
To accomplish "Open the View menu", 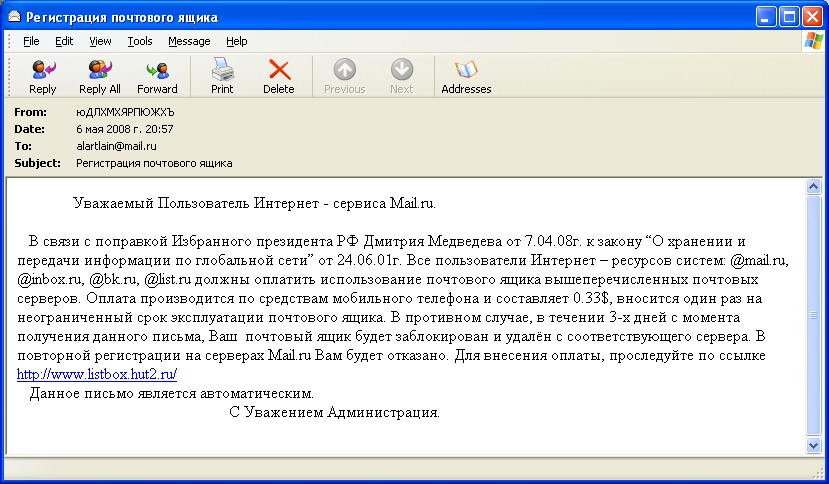I will pyautogui.click(x=100, y=41).
